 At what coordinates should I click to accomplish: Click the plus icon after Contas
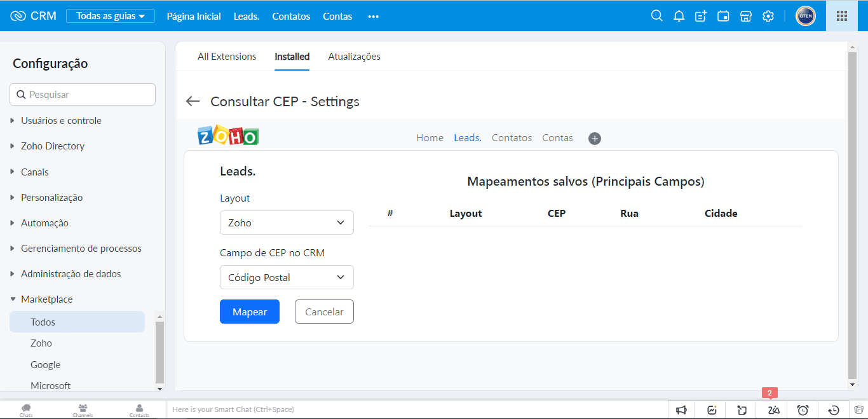(x=595, y=139)
